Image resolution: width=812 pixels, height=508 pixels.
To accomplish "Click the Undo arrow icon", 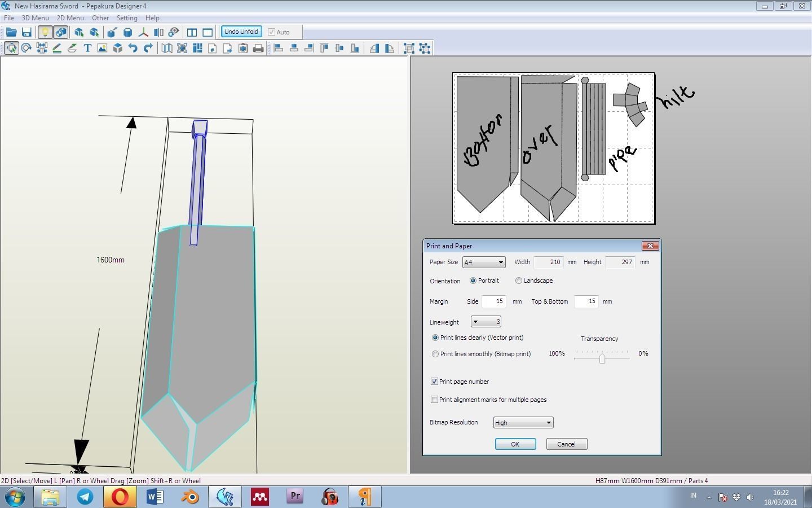I will [x=133, y=48].
